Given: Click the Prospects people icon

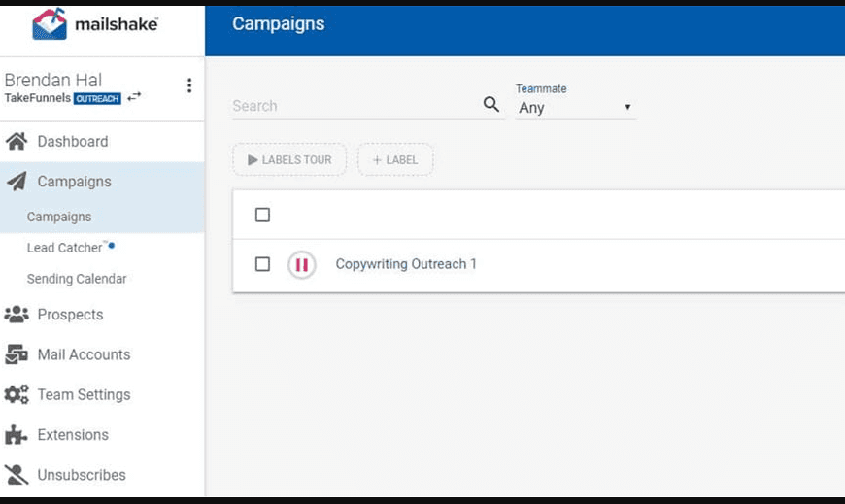Looking at the screenshot, I should (x=17, y=315).
